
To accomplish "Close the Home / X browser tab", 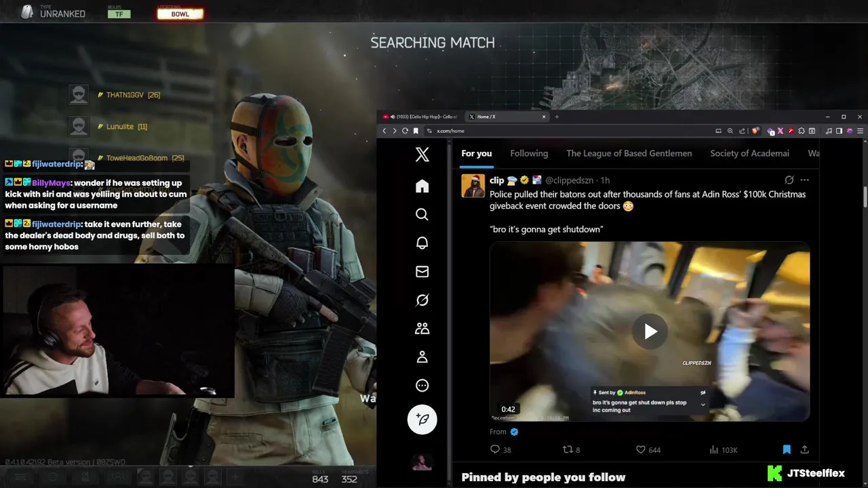I will coord(543,117).
